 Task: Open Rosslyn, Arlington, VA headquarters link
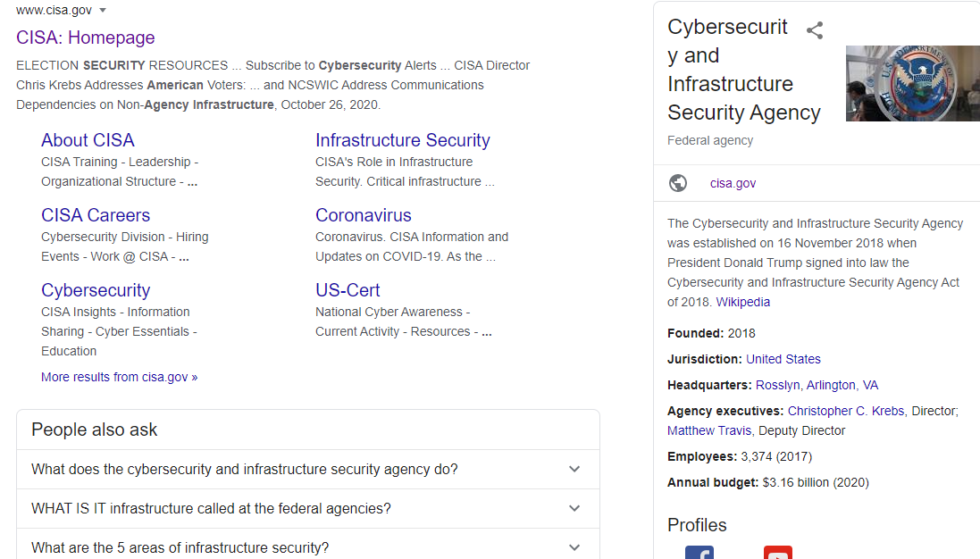(817, 385)
